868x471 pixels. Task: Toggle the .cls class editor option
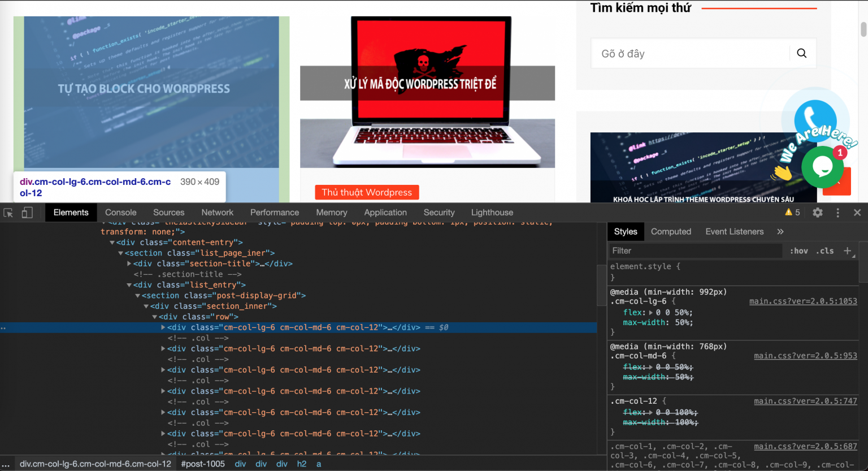click(825, 251)
